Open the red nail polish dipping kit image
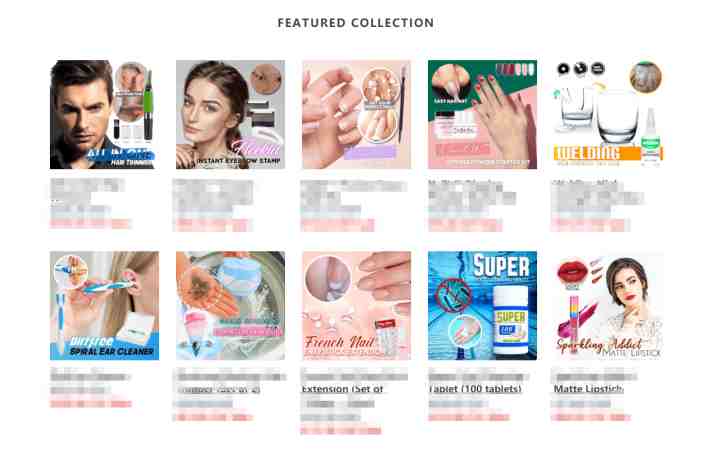This screenshot has height=456, width=713. tap(482, 114)
